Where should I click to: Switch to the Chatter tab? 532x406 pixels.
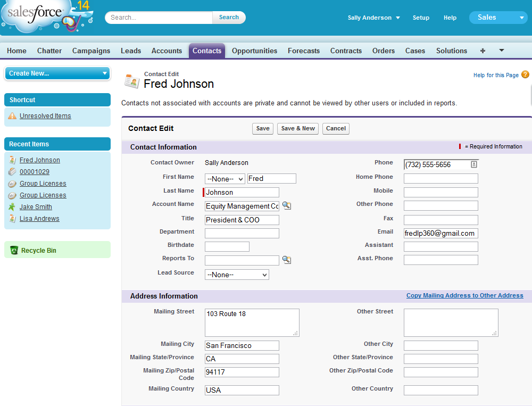pyautogui.click(x=49, y=51)
